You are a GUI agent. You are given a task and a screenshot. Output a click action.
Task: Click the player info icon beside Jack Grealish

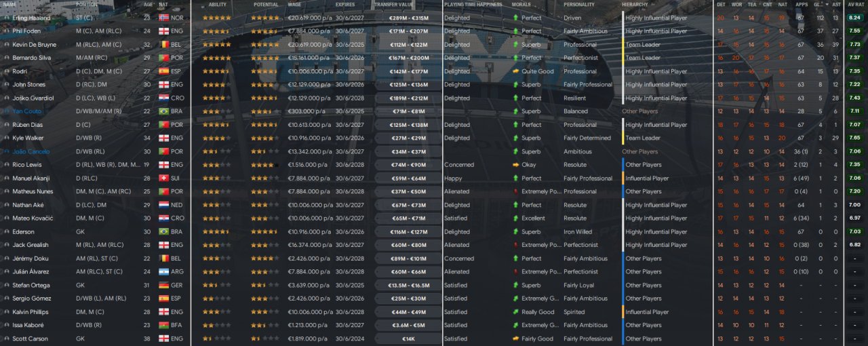[6, 245]
